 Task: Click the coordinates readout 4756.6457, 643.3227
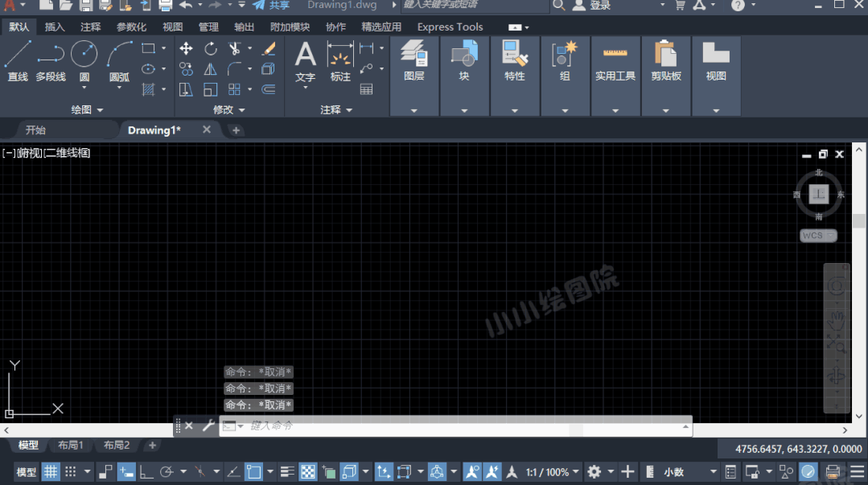[798, 449]
